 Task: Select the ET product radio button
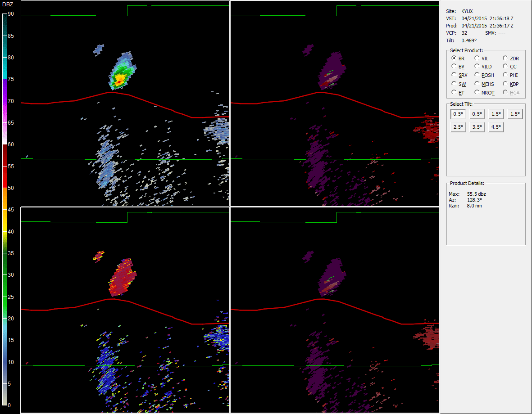454,92
